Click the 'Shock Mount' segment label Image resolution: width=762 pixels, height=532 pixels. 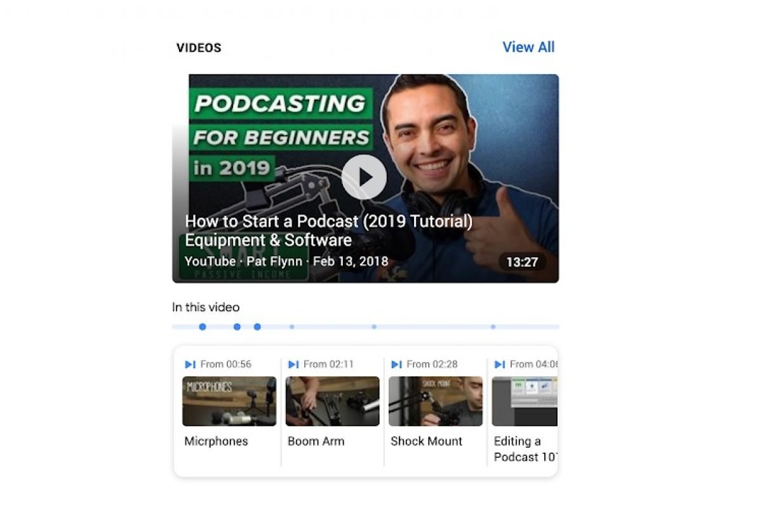(427, 441)
